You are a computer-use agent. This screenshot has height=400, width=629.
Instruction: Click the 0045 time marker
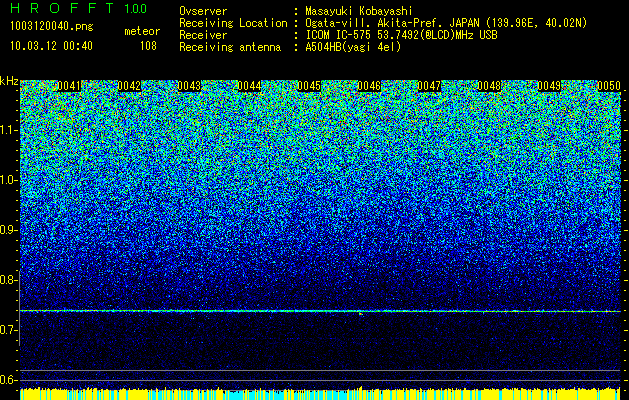pos(309,86)
